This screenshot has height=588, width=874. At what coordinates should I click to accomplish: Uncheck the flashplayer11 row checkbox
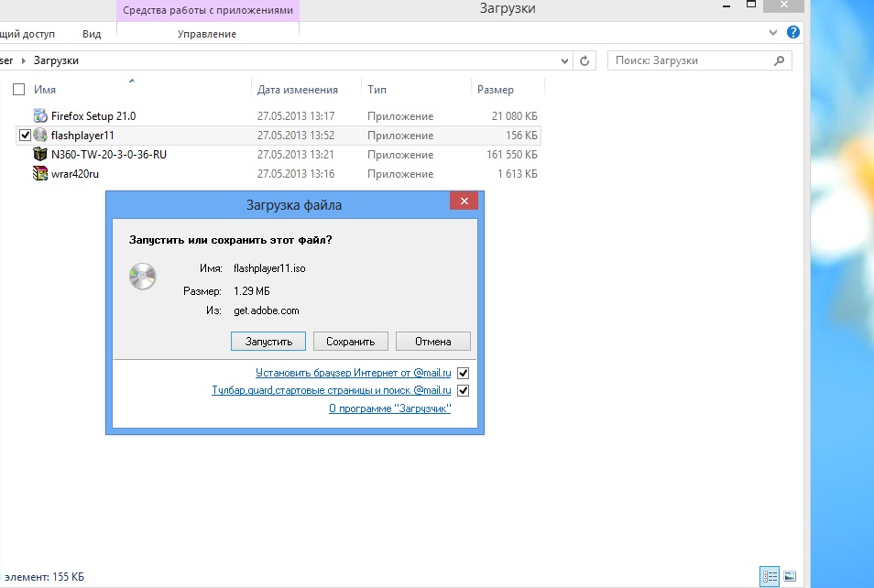coord(25,135)
